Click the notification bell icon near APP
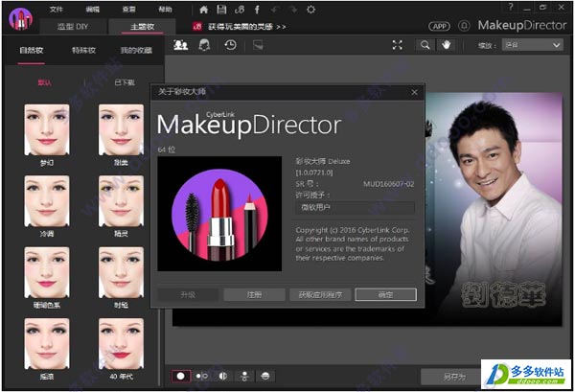This screenshot has height=392, width=575. [464, 26]
